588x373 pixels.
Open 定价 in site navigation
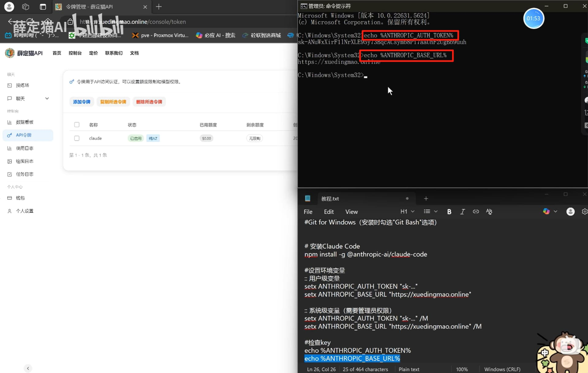(93, 53)
